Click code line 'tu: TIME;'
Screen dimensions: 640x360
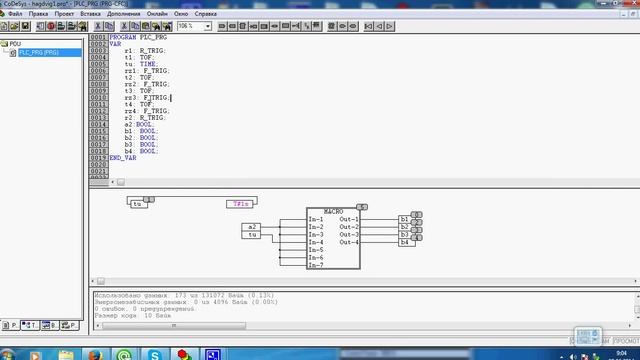click(141, 64)
